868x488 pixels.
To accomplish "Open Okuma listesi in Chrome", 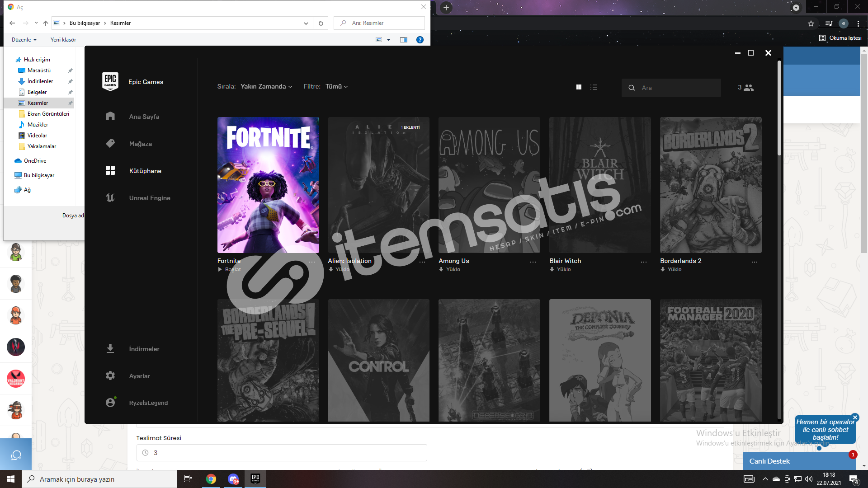I will point(840,38).
